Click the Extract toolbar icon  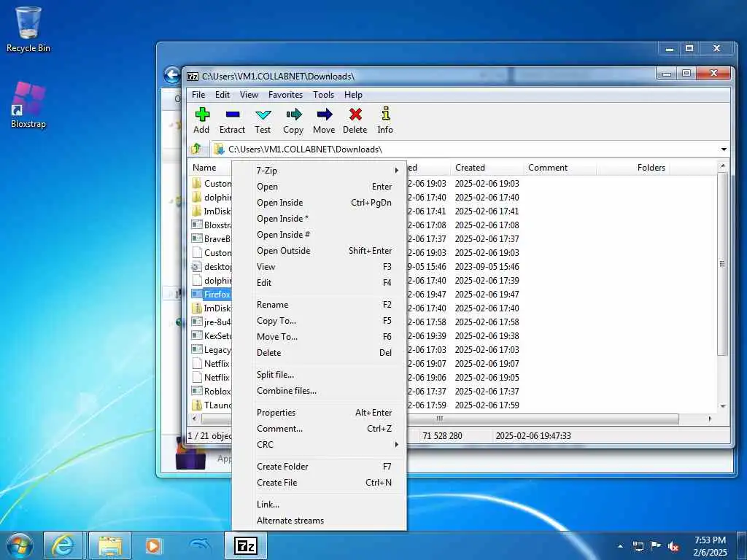tap(232, 120)
